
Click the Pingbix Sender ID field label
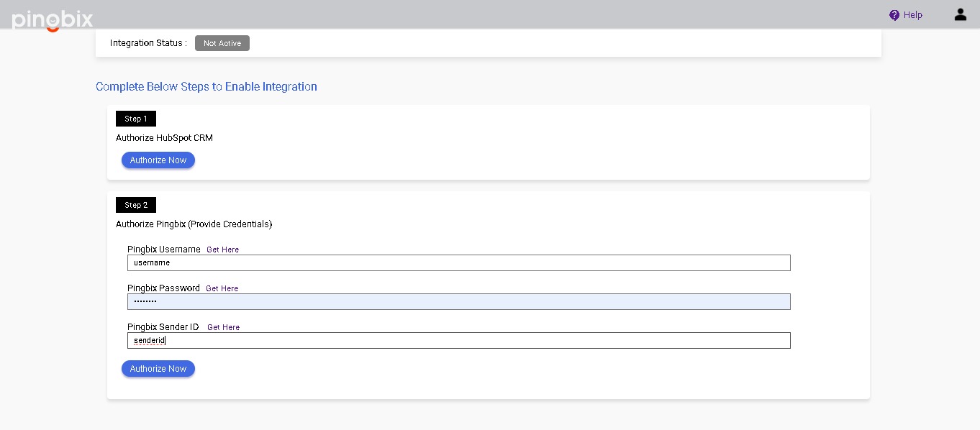[163, 327]
